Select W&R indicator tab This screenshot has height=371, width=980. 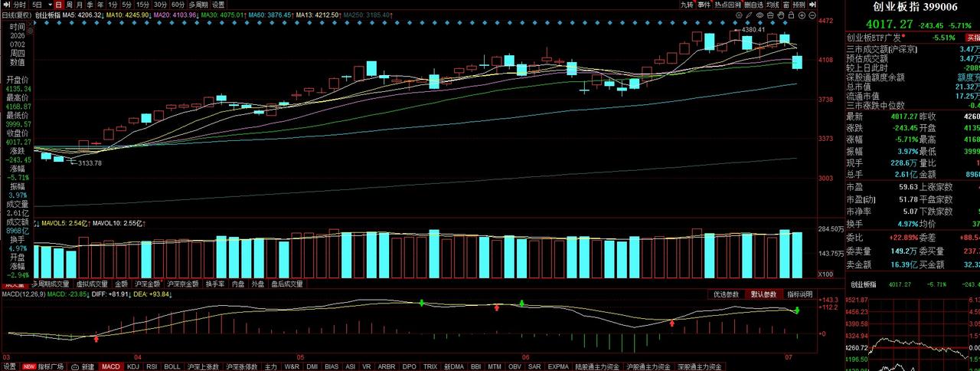pos(292,366)
